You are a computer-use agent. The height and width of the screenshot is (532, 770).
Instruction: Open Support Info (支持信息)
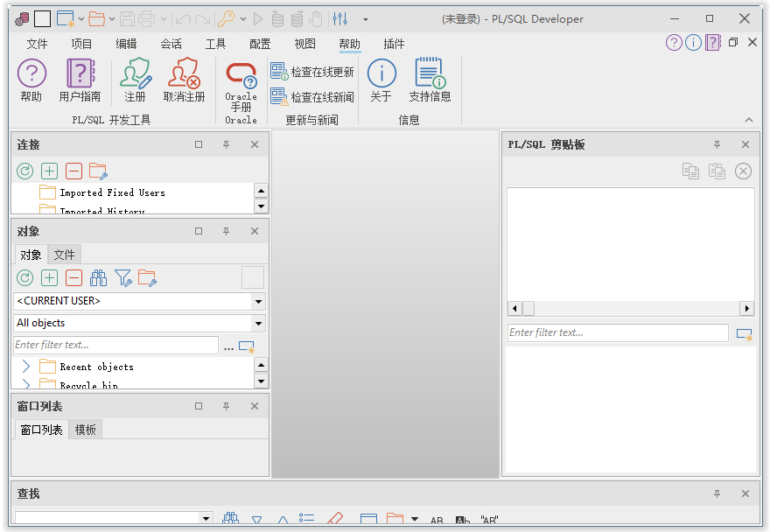point(430,80)
